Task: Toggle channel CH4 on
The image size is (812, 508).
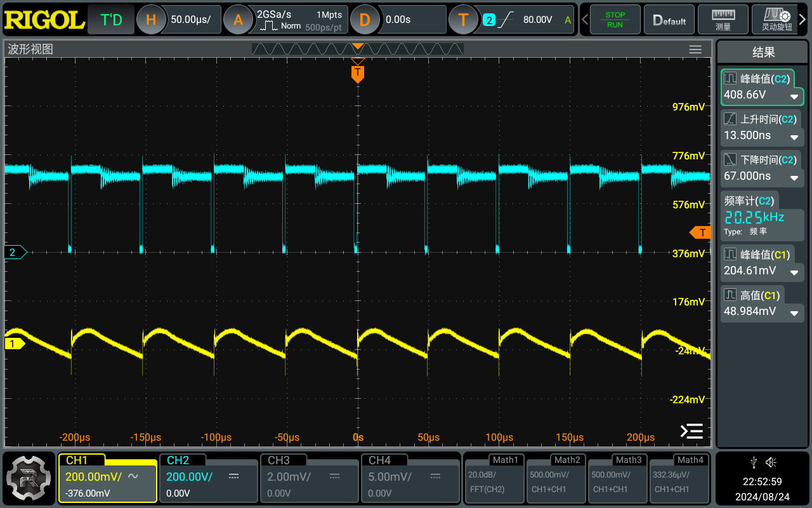Action: pyautogui.click(x=410, y=478)
